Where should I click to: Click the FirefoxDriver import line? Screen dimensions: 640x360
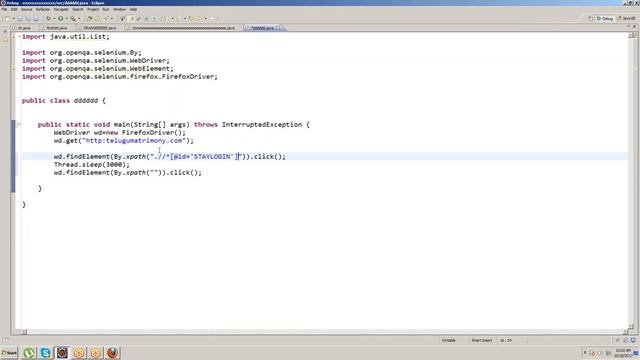[x=120, y=77]
